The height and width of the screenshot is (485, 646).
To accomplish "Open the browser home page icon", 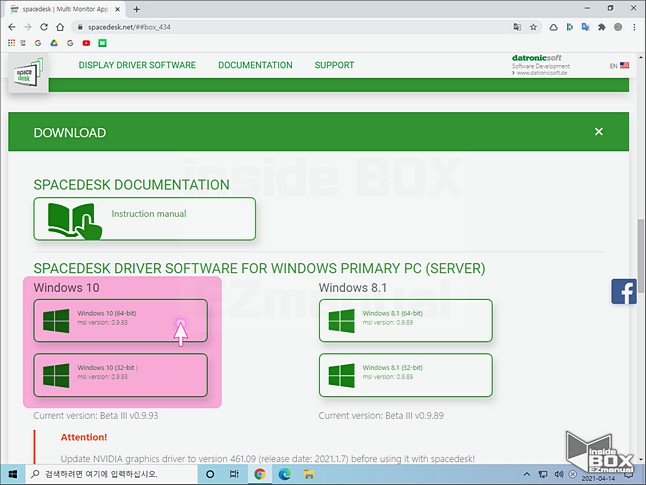I will (x=60, y=27).
